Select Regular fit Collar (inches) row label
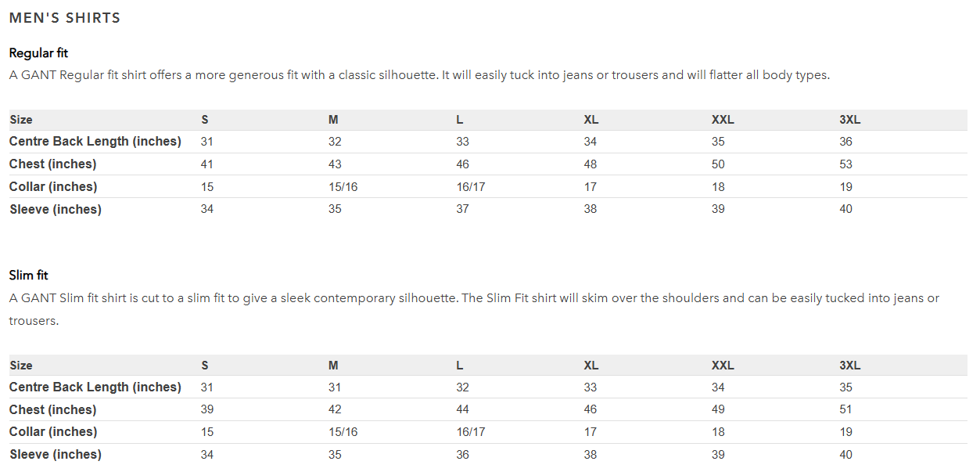 pyautogui.click(x=53, y=187)
